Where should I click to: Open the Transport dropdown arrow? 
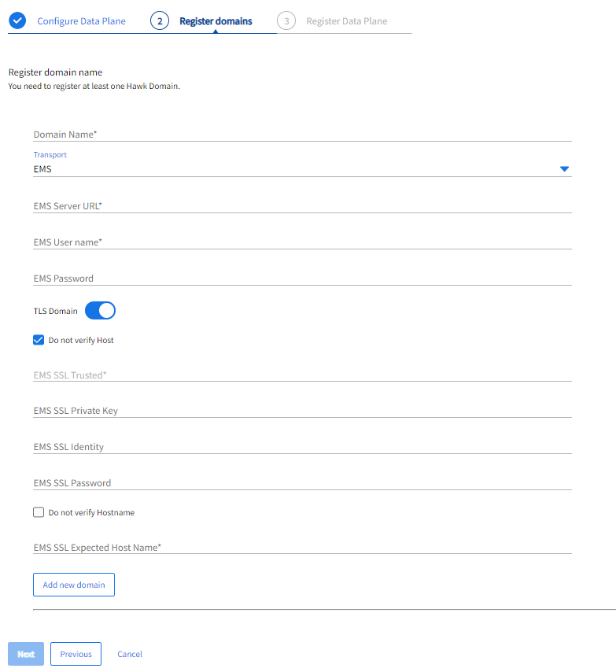564,169
